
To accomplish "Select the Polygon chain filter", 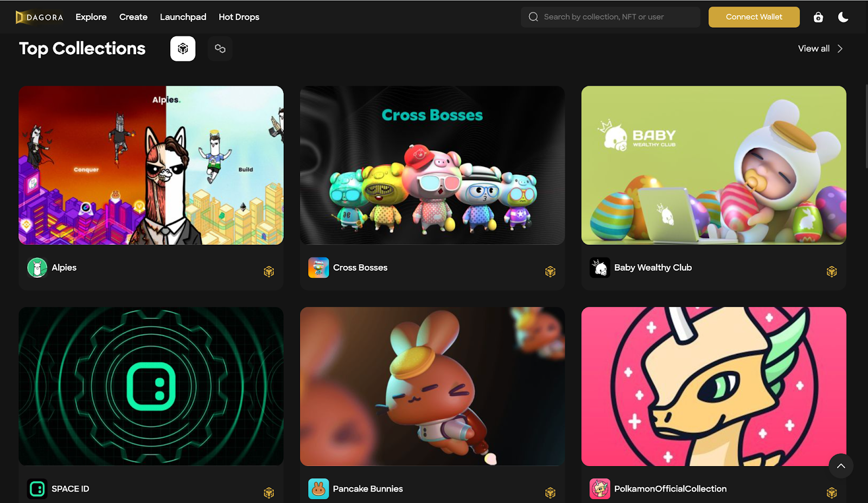I will [x=220, y=49].
